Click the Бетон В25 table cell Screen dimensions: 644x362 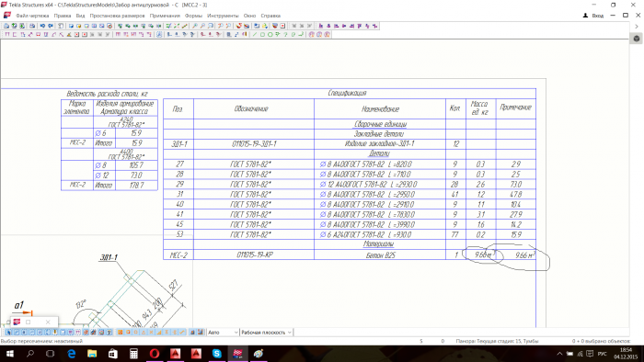click(x=380, y=255)
